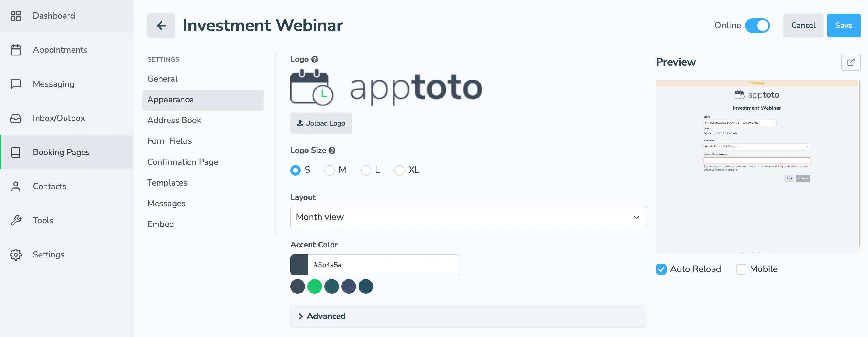Open Contacts from the sidebar
The image size is (868, 337).
[49, 186]
